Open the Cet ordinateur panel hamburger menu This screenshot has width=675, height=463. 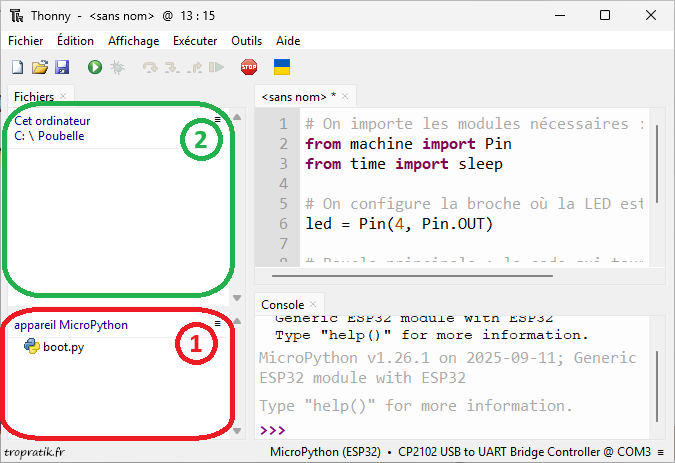[x=217, y=119]
